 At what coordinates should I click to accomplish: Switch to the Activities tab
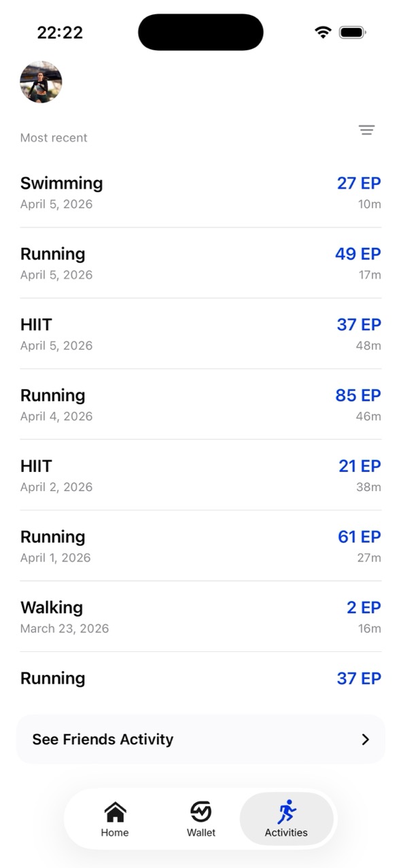[286, 818]
